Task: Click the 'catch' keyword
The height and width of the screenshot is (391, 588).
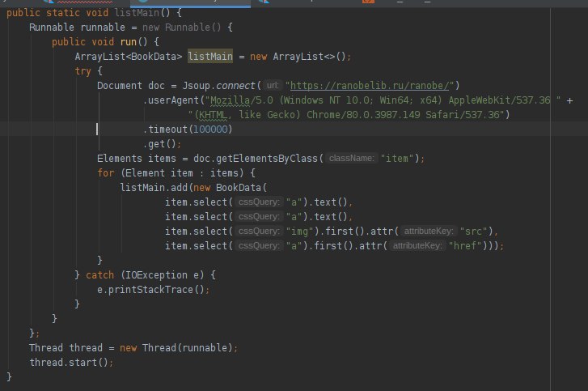Action: click(99, 275)
